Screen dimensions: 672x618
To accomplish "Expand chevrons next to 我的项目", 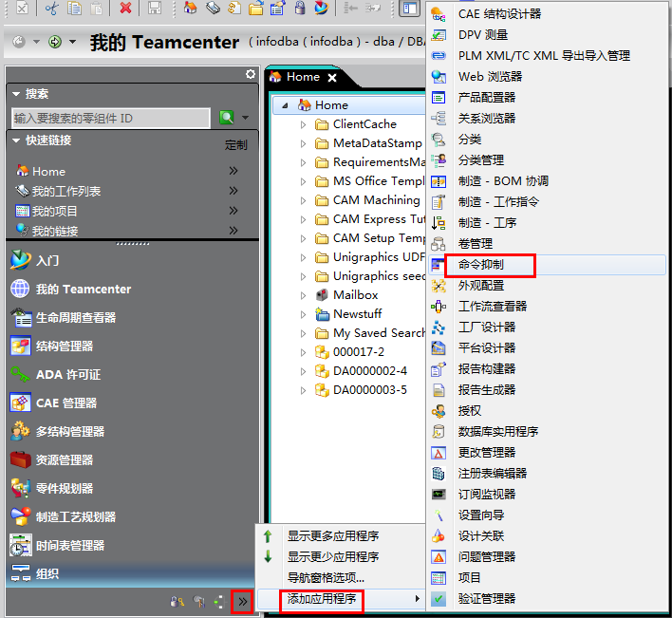I will [x=233, y=211].
